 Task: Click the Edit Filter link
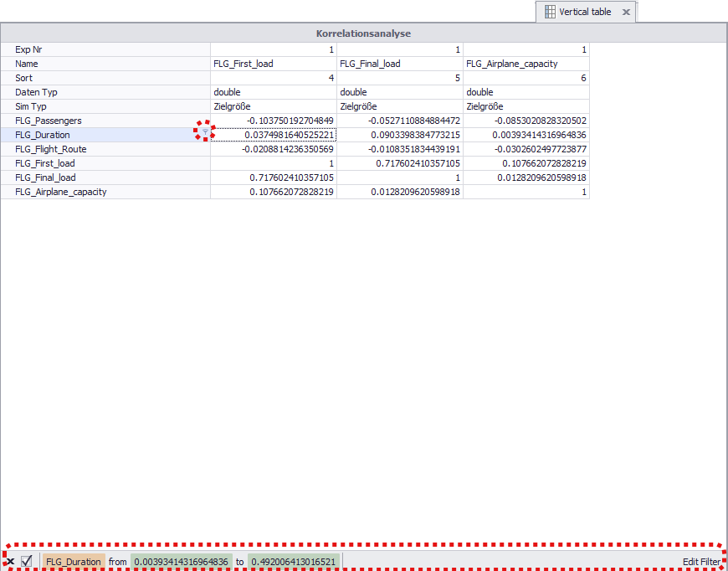704,562
